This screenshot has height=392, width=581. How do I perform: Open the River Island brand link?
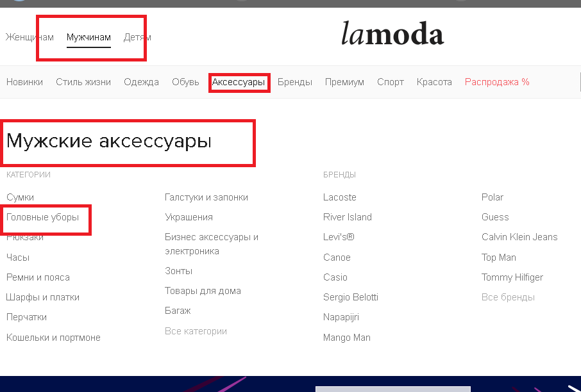click(x=347, y=217)
